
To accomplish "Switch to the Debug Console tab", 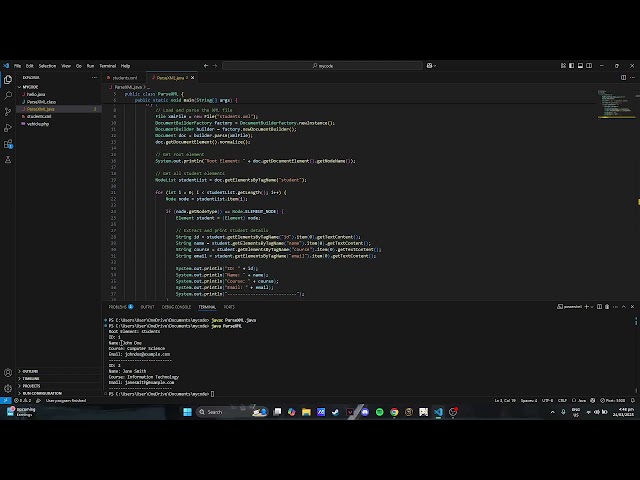I will click(176, 307).
